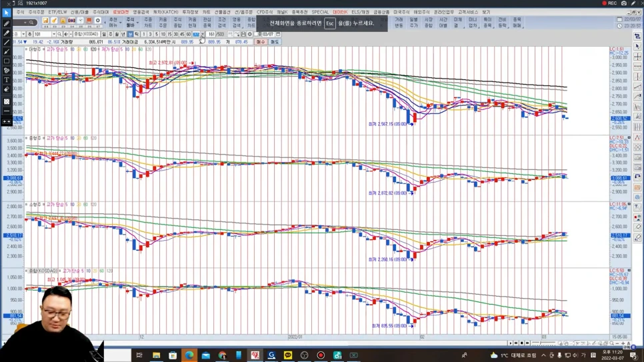Click the chart play button at bottom

tap(511, 343)
